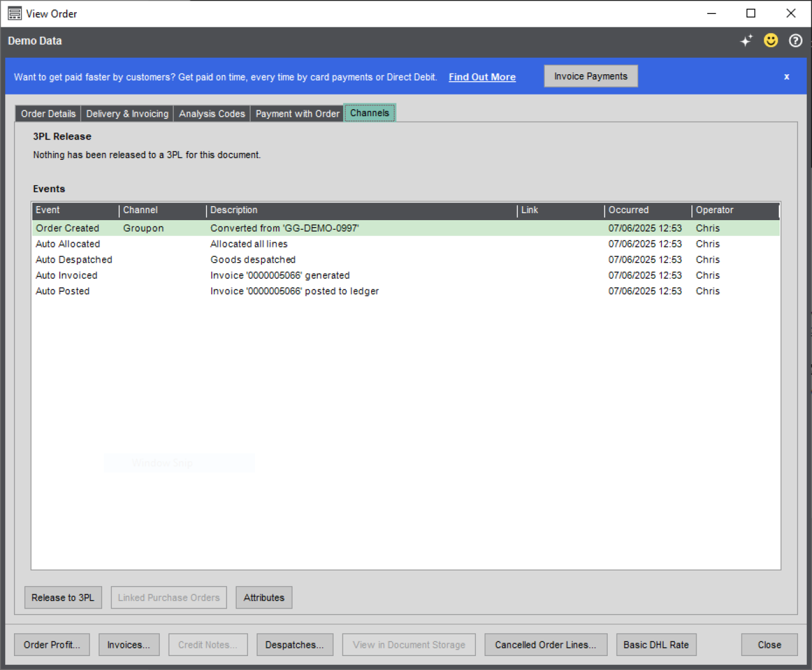The height and width of the screenshot is (670, 812).
Task: Switch to the Order Details tab
Action: [48, 114]
